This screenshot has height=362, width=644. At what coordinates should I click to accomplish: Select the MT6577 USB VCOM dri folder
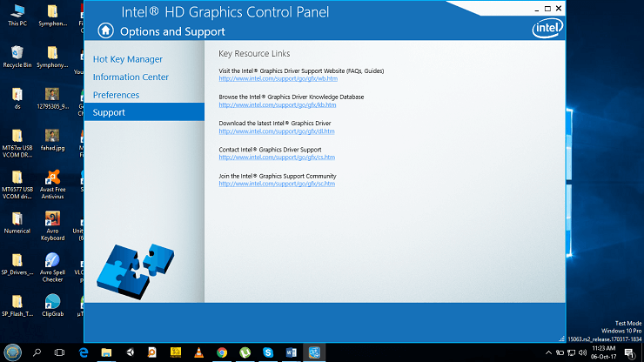tap(17, 184)
